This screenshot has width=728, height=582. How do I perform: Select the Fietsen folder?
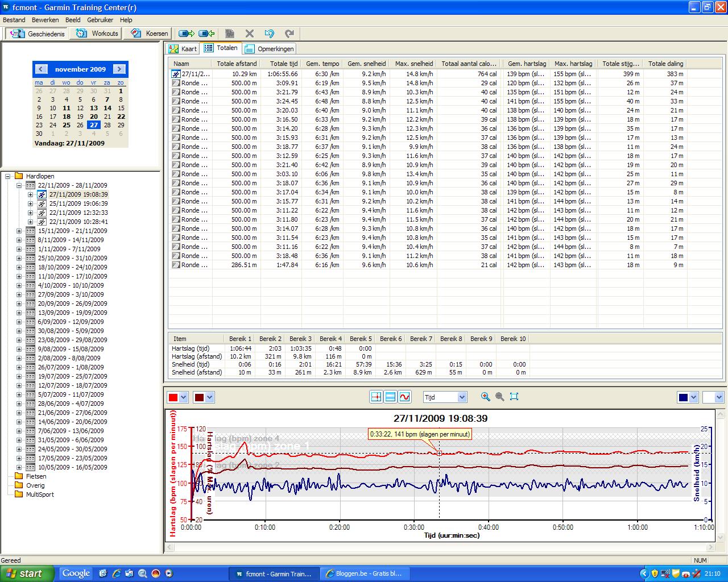coord(37,476)
